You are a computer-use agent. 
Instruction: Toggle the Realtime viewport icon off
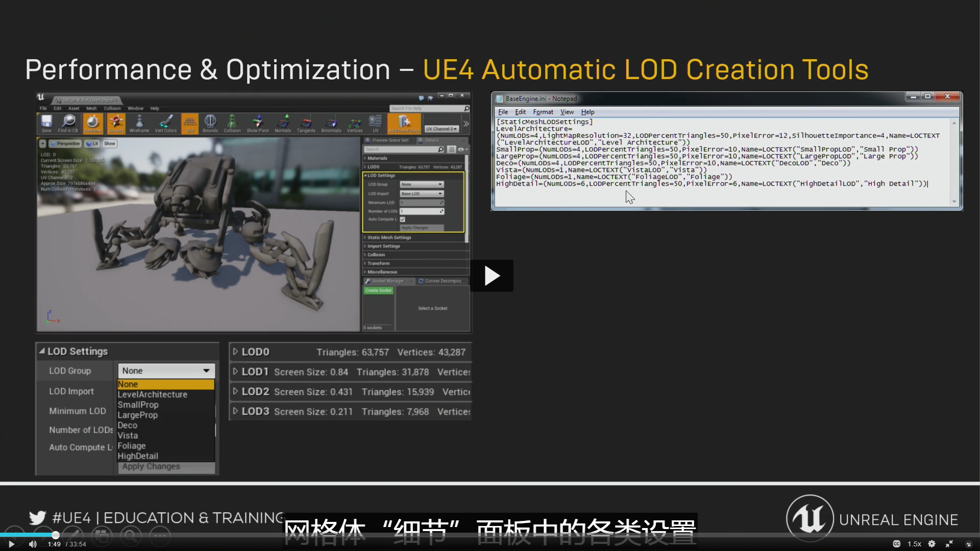point(92,123)
